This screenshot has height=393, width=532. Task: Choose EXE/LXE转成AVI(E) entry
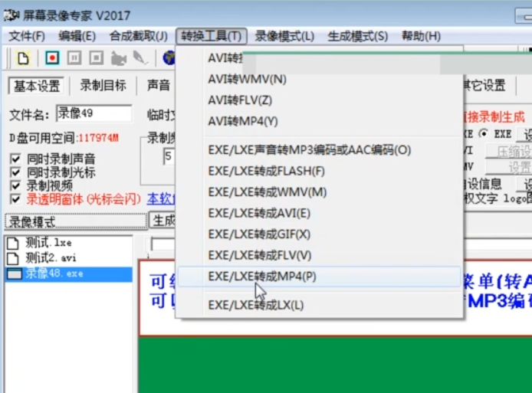point(319,213)
